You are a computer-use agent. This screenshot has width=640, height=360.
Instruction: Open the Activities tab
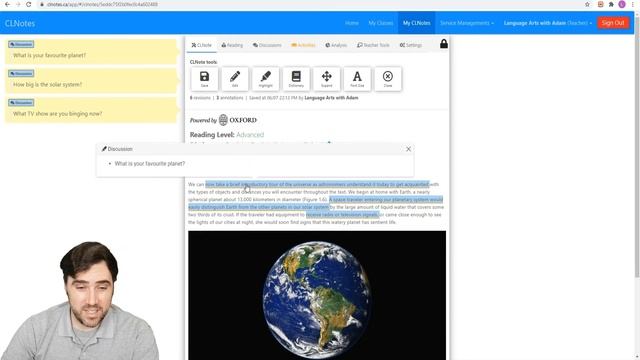click(x=303, y=45)
